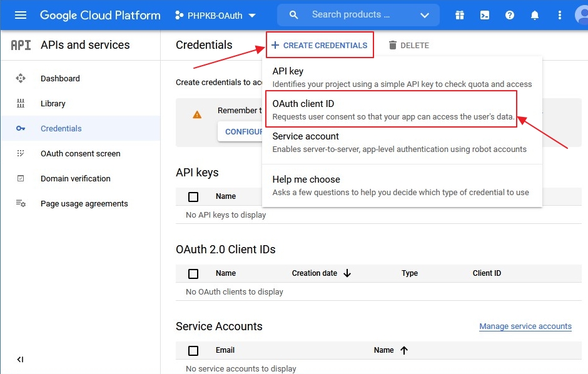Click the Create Credentials button
588x374 pixels.
pos(320,45)
